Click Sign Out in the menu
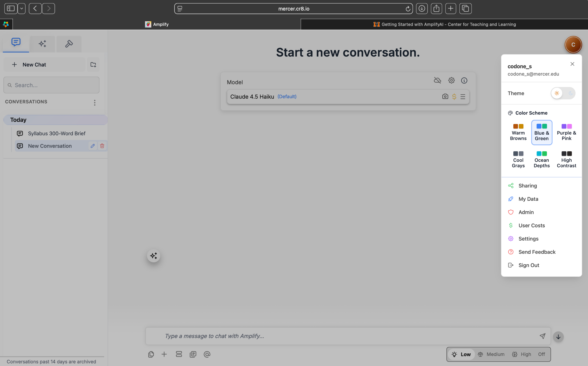This screenshot has width=588, height=366. click(x=541, y=265)
